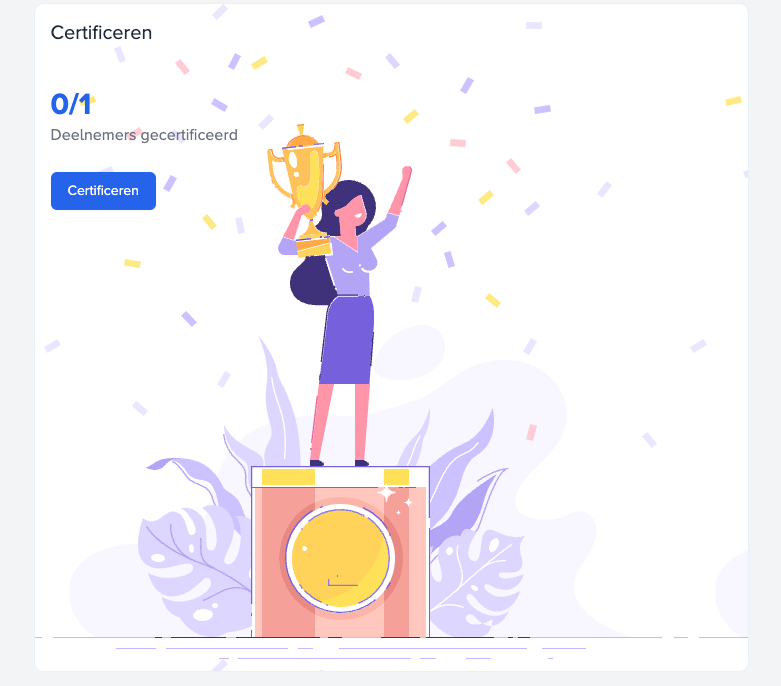Click the trophy's rectangular base
This screenshot has width=781, height=686.
point(314,247)
